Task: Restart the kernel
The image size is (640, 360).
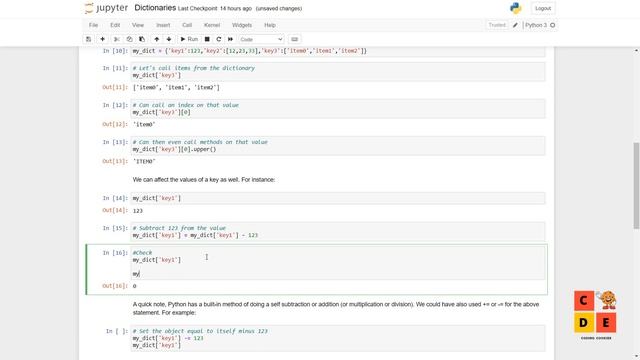Action: (x=219, y=39)
